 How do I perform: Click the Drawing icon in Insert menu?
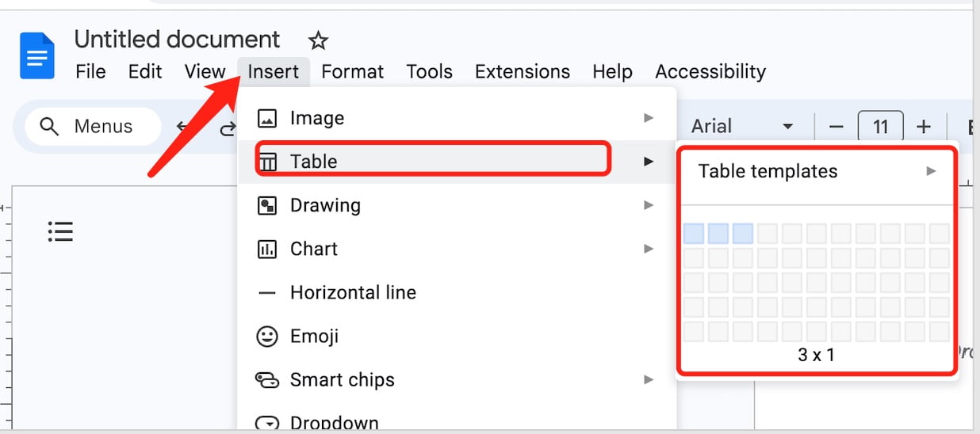click(267, 206)
